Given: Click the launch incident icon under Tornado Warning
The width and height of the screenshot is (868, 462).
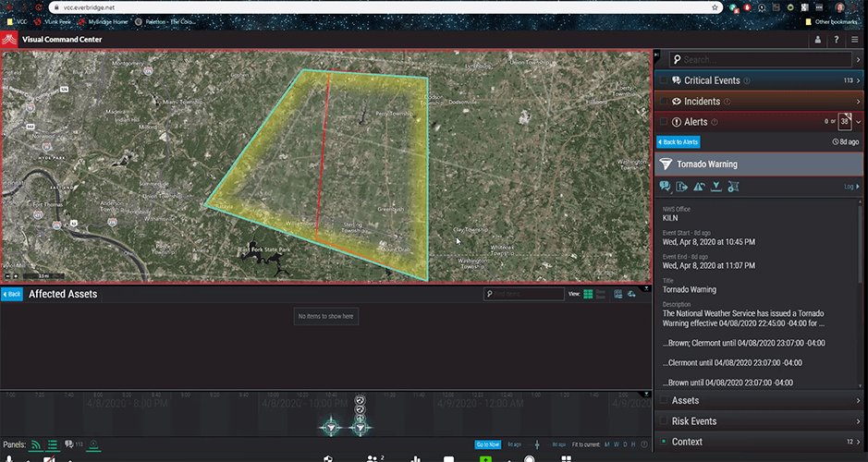Looking at the screenshot, I should click(x=682, y=187).
